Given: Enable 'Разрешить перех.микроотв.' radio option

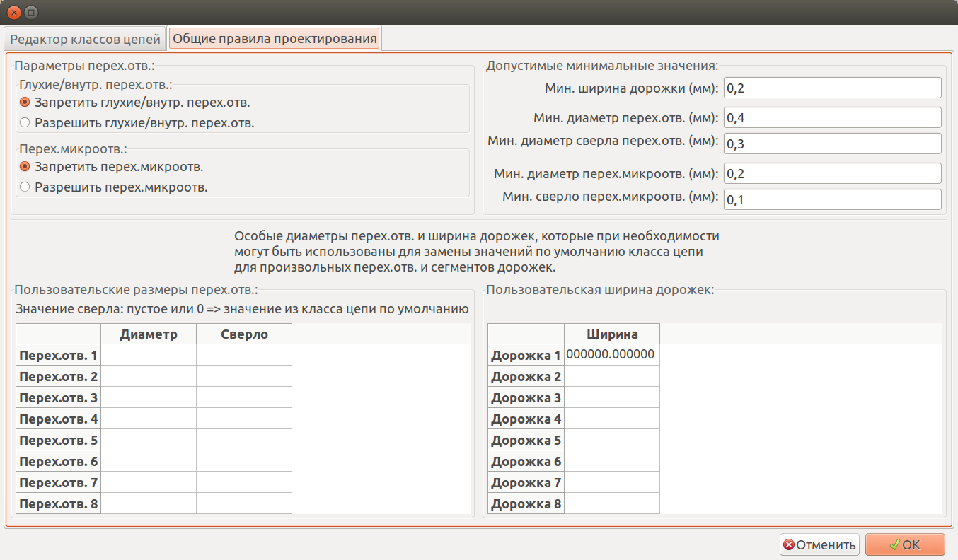Looking at the screenshot, I should click(x=25, y=187).
